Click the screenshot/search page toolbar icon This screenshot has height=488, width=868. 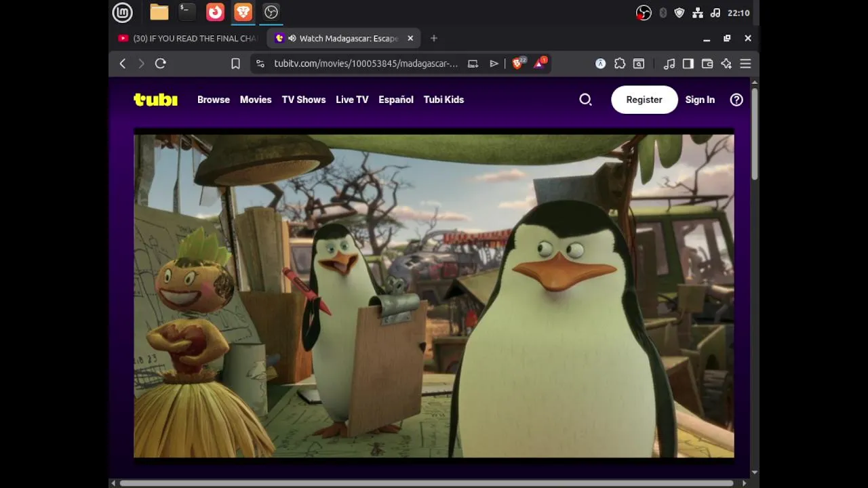pos(639,64)
